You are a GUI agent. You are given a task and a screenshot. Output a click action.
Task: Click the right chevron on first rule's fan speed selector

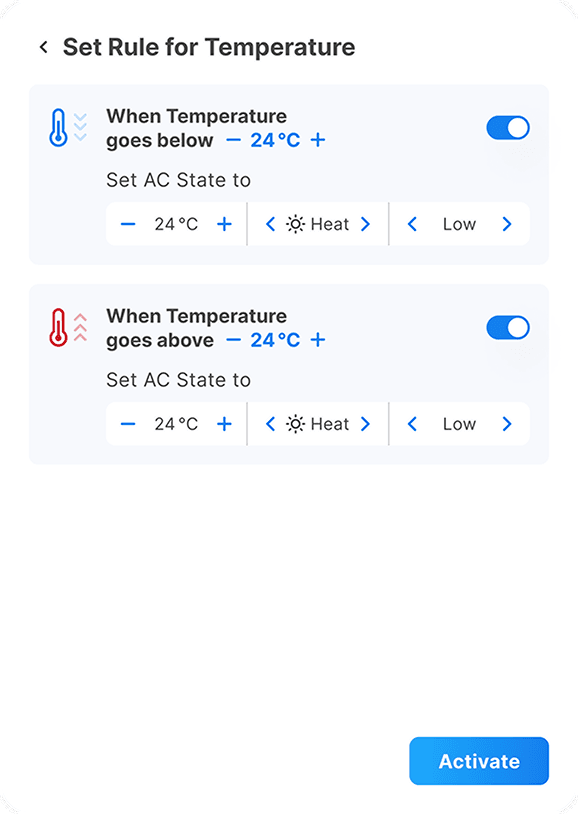pos(507,224)
